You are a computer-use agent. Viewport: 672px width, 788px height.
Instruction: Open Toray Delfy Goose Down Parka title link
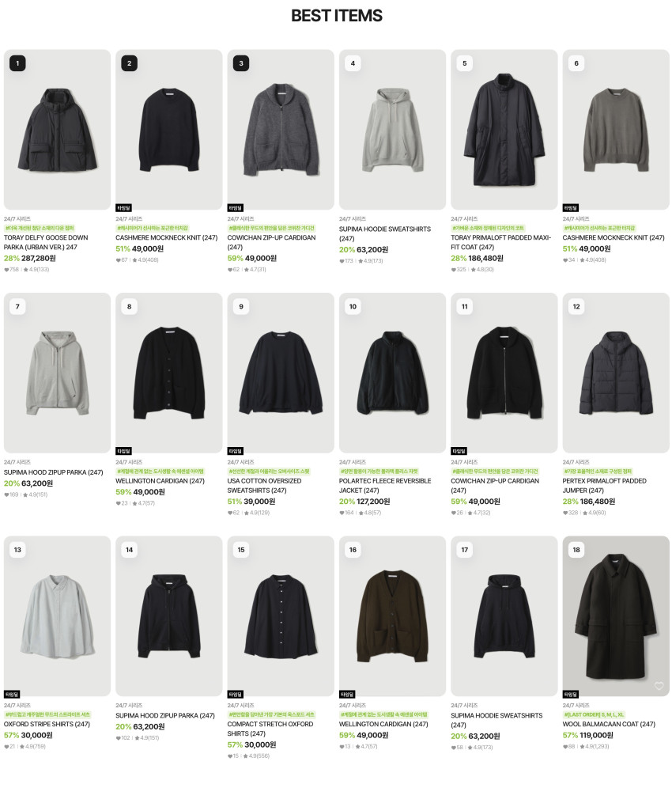(x=46, y=242)
